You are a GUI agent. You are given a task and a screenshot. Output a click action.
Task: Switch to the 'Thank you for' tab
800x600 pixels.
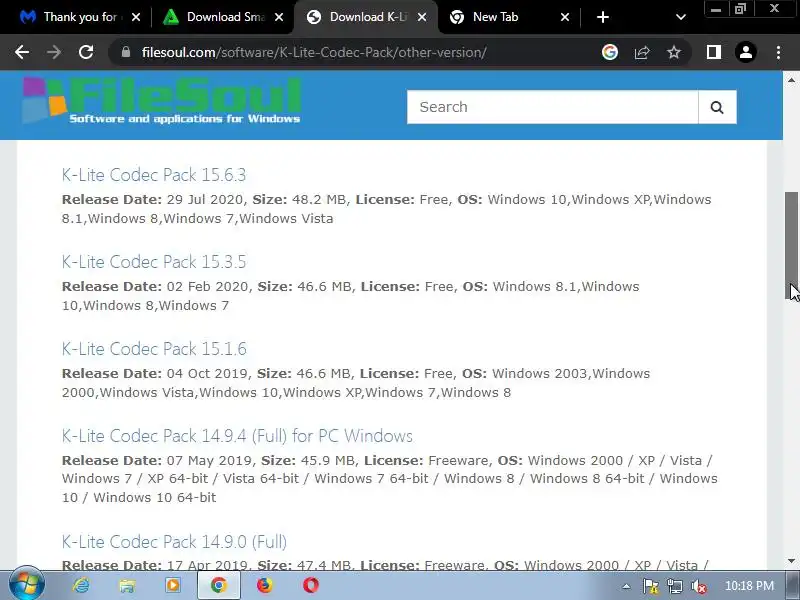tap(77, 17)
